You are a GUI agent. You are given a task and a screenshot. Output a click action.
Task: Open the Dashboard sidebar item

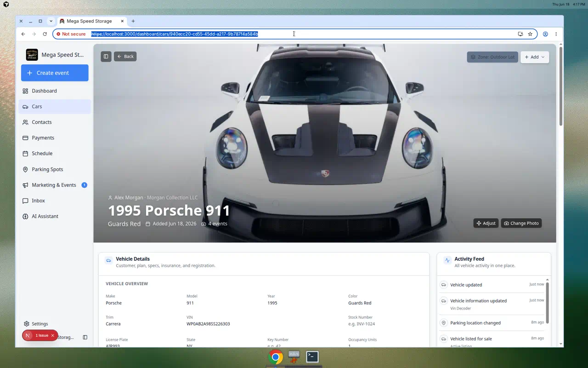tap(55, 91)
